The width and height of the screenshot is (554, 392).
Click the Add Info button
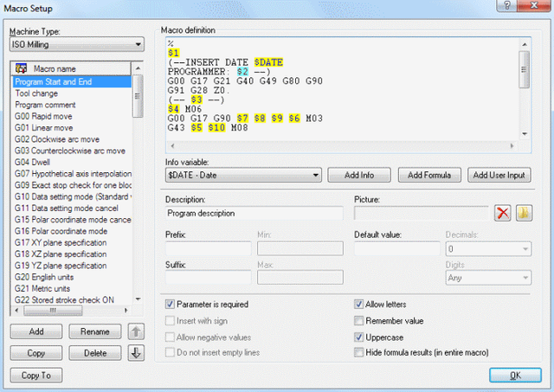[359, 175]
